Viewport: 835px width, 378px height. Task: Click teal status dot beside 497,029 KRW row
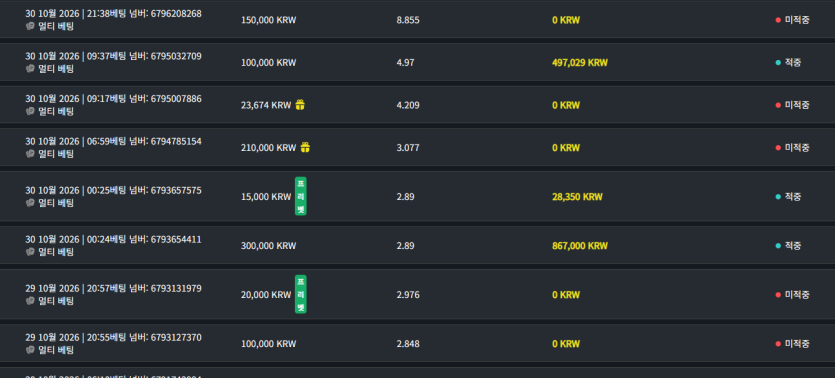(778, 63)
